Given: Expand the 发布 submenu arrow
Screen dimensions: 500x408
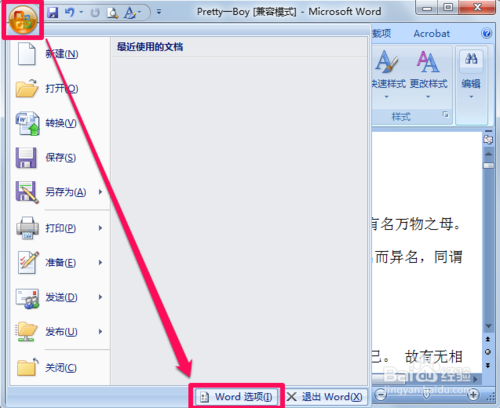Looking at the screenshot, I should [100, 332].
